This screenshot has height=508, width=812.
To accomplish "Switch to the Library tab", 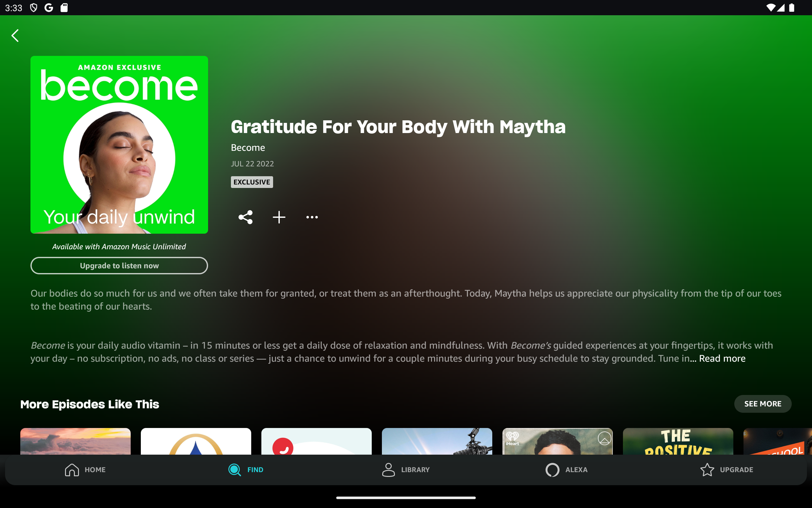I will tap(406, 470).
